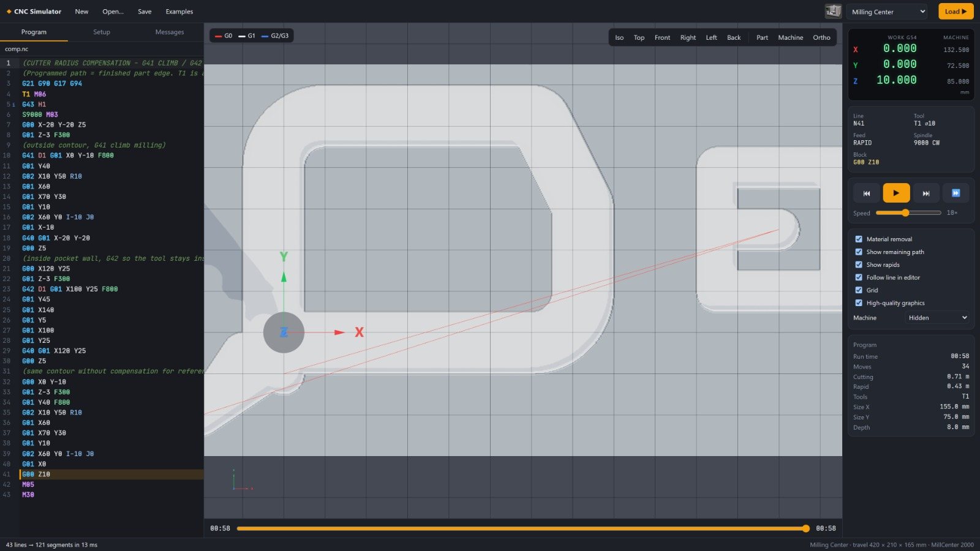980x551 pixels.
Task: Click the playback timeline progress bar
Action: click(x=523, y=528)
